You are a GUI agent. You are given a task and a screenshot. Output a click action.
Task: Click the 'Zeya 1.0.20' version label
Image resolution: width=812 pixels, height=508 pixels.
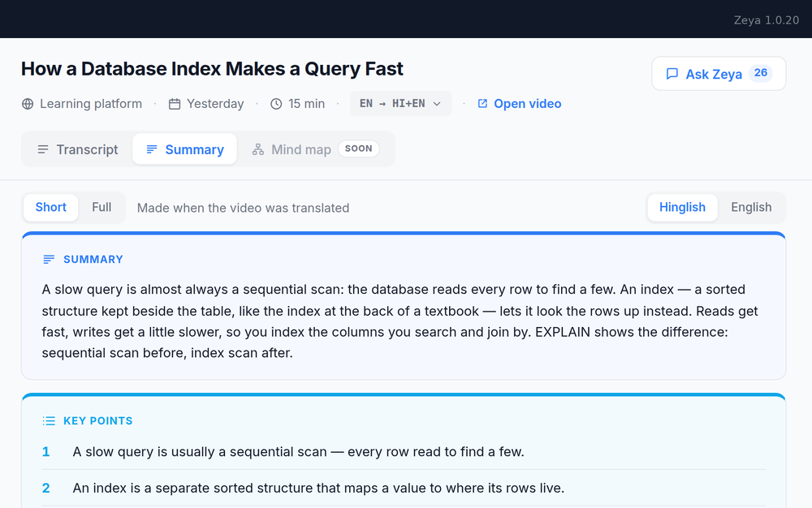pos(767,20)
